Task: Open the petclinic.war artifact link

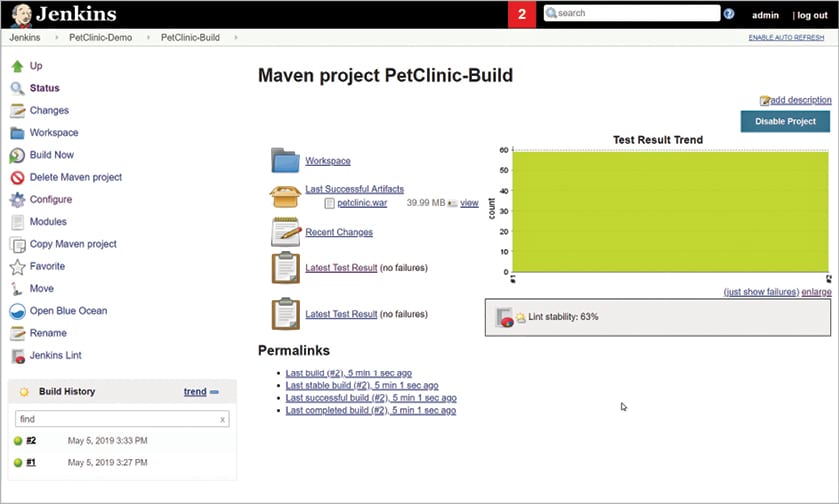Action: point(362,203)
